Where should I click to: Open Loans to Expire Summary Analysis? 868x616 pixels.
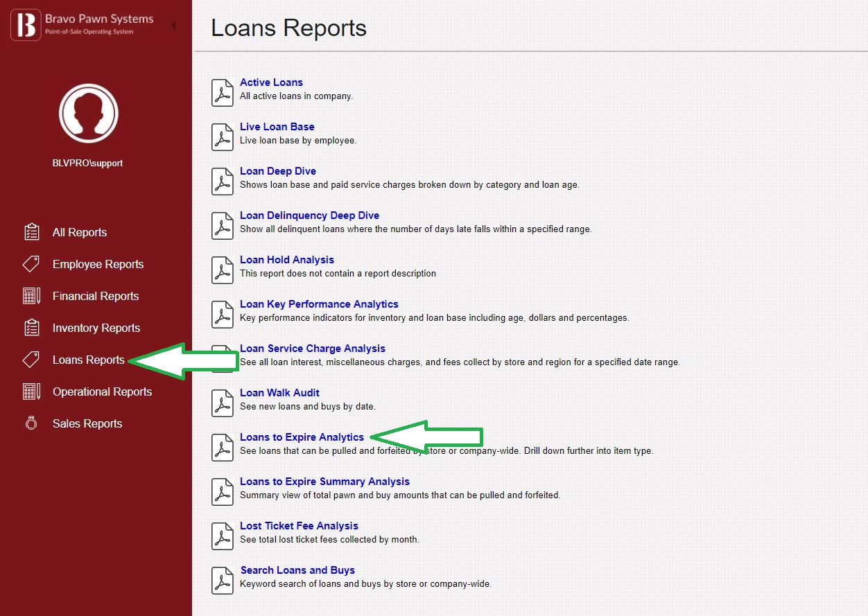324,482
